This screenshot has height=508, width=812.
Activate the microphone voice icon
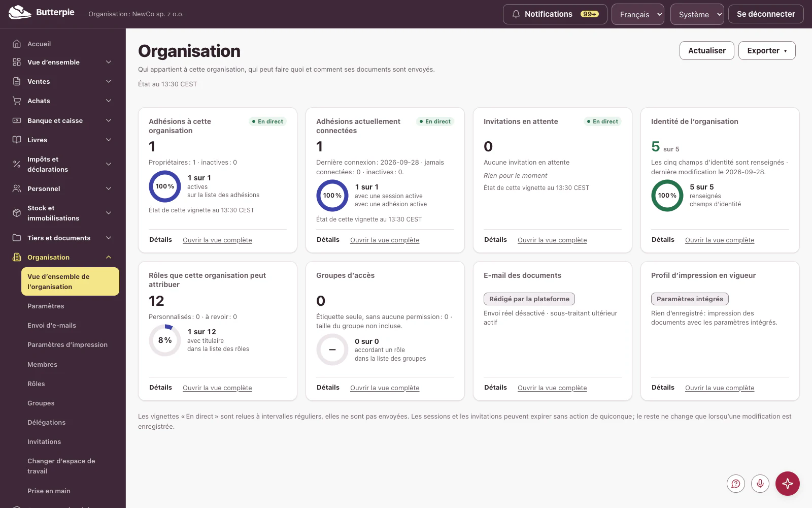pos(760,484)
